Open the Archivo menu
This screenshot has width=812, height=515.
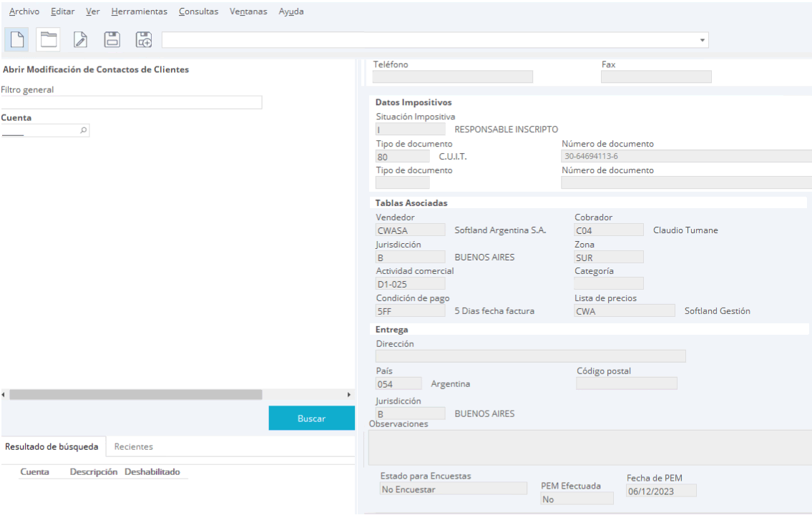tap(24, 11)
